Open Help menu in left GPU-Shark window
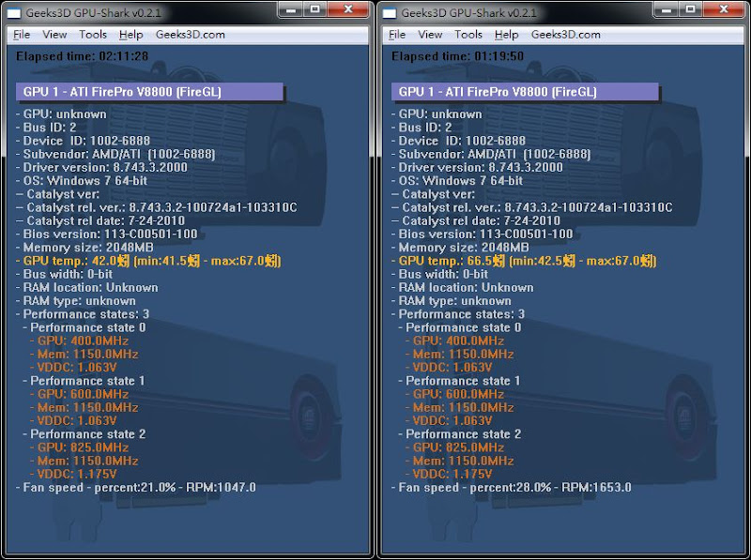 pyautogui.click(x=130, y=35)
